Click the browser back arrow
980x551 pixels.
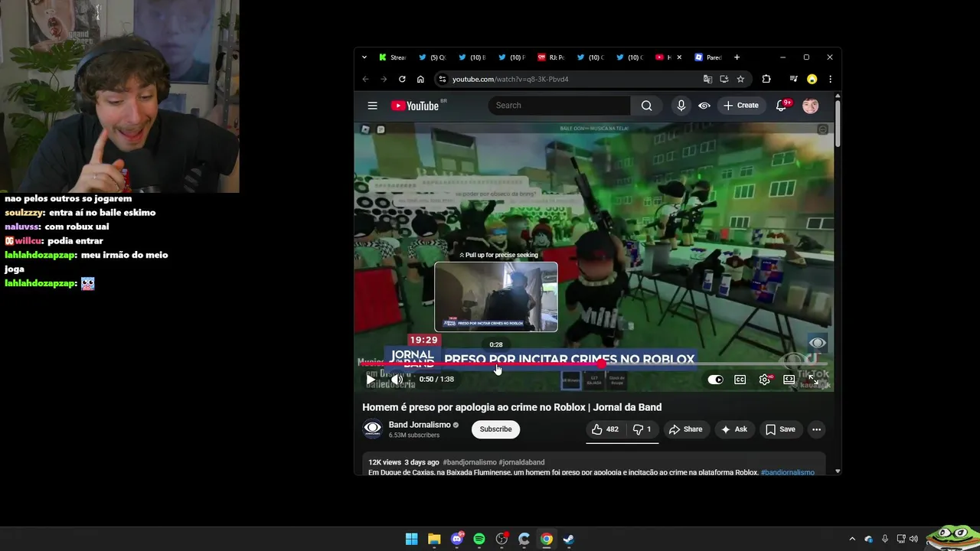pos(365,79)
